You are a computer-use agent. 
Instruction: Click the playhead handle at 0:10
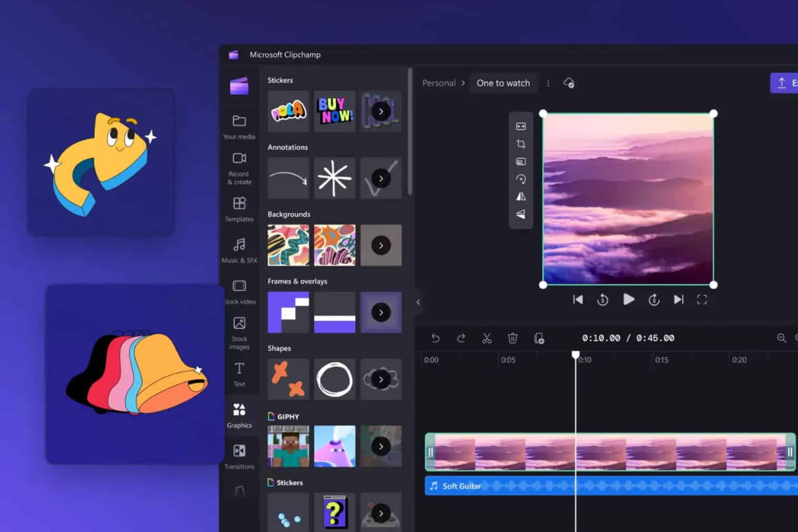pyautogui.click(x=576, y=355)
